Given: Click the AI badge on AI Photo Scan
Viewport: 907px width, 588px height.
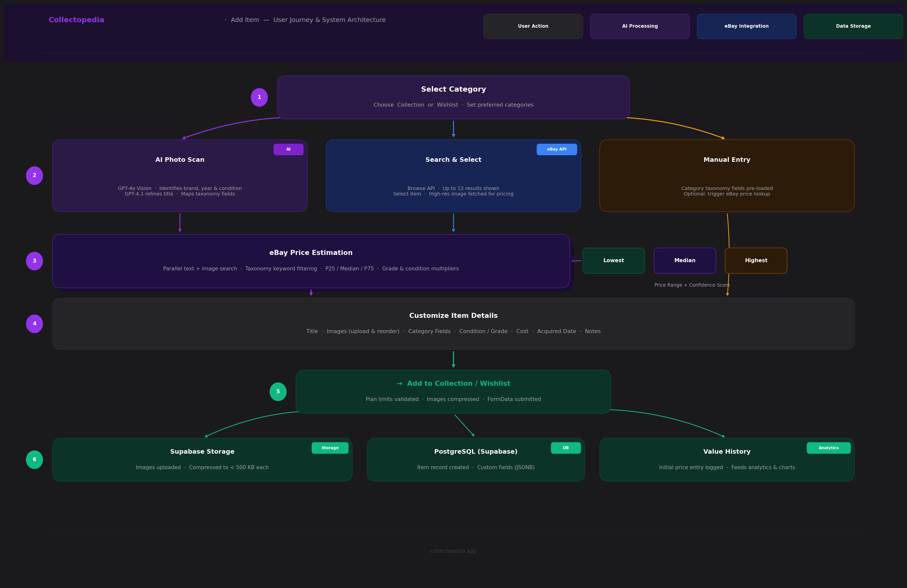Looking at the screenshot, I should click(x=289, y=149).
